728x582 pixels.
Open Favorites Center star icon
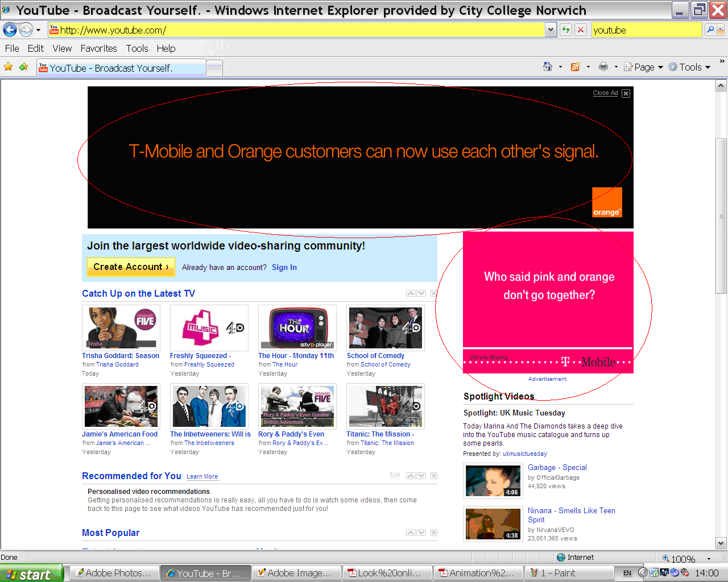click(8, 67)
